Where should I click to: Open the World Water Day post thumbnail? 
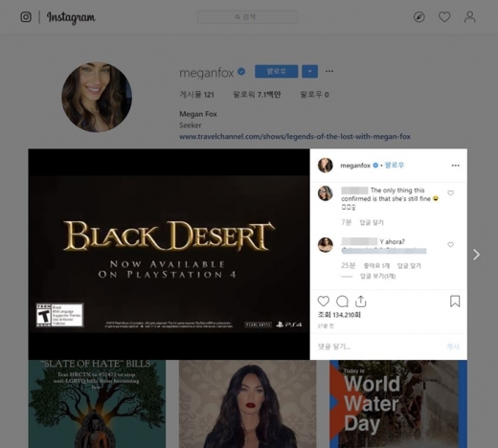pos(398,404)
